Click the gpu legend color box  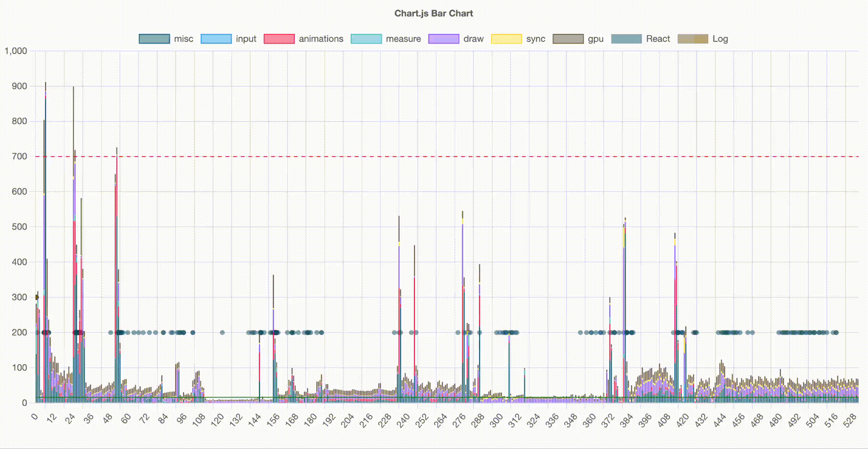coord(568,39)
